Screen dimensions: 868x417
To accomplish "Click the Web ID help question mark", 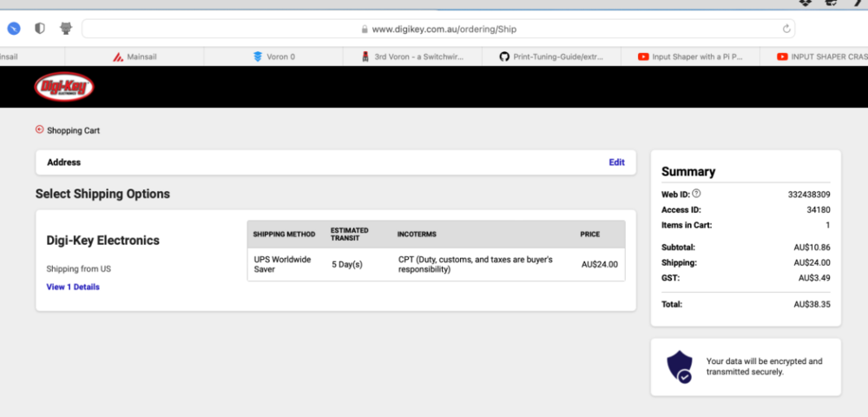I will (x=696, y=194).
